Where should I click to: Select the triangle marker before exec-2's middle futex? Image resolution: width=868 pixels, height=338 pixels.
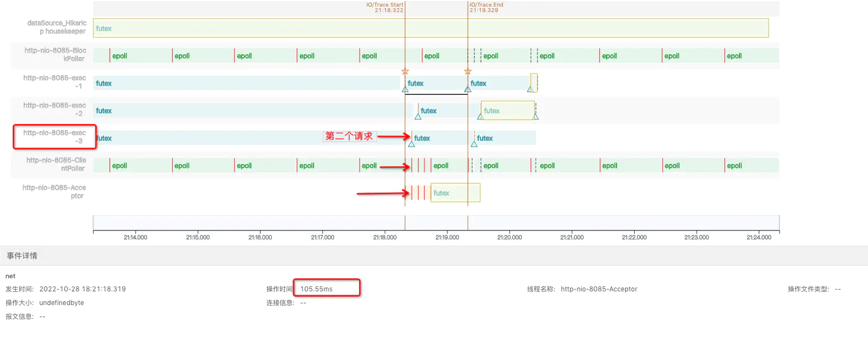pos(418,116)
